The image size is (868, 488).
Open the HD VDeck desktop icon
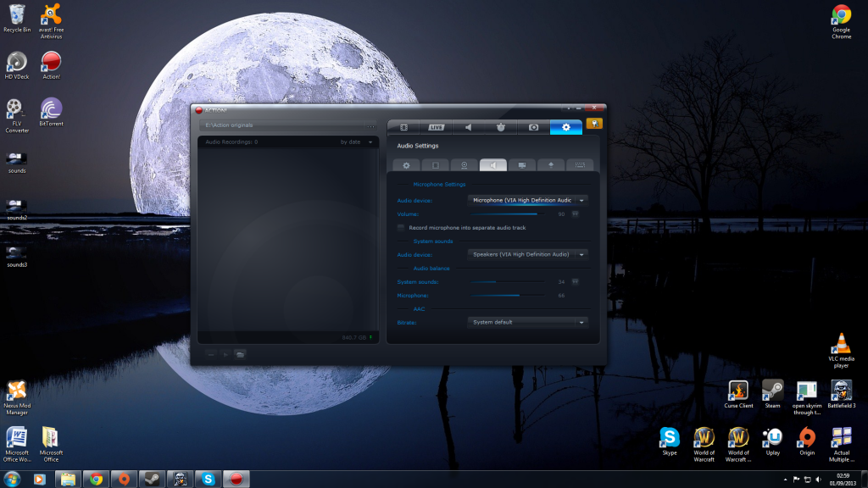[x=17, y=65]
